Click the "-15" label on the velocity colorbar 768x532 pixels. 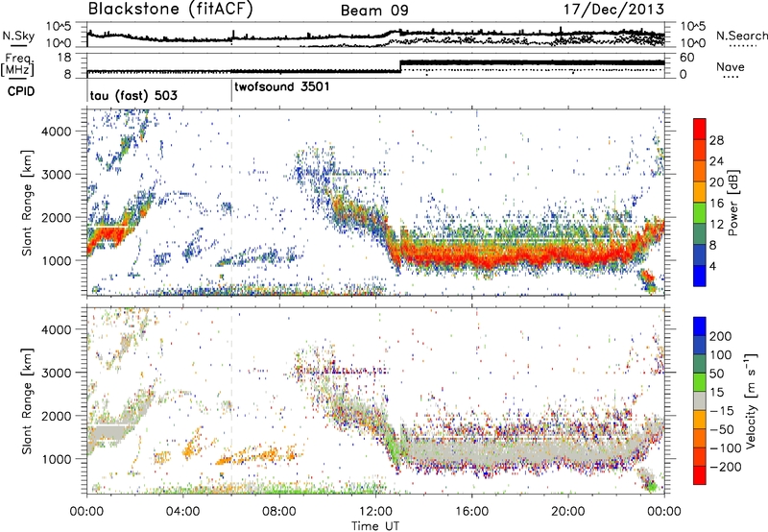[722, 411]
